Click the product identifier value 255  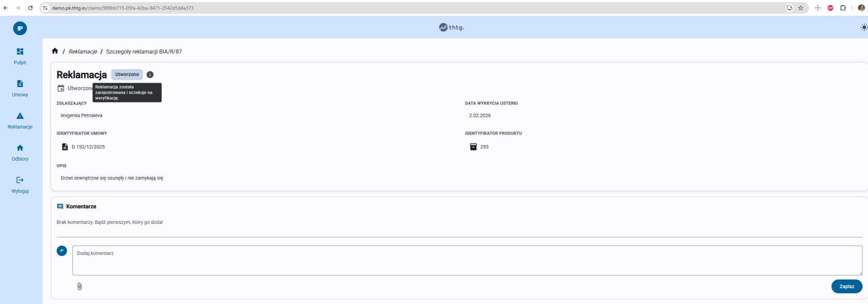pos(485,147)
